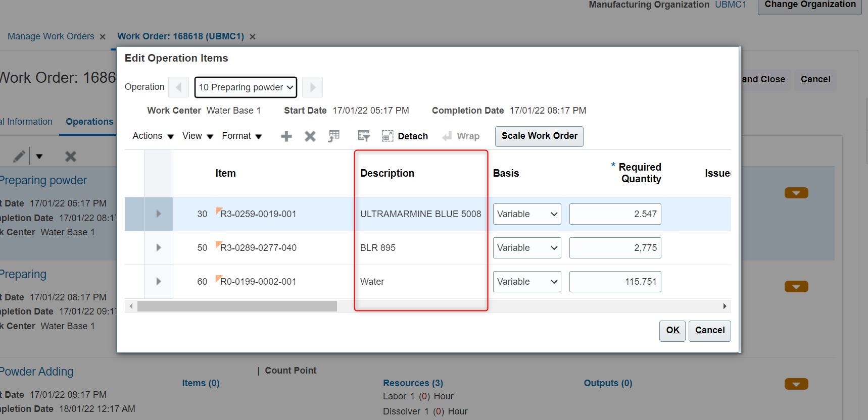Click Scale Work Order button
868x420 pixels.
539,136
